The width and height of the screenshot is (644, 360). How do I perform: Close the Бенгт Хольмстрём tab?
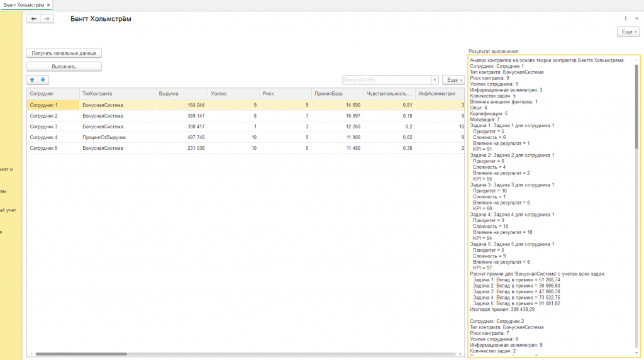point(48,5)
